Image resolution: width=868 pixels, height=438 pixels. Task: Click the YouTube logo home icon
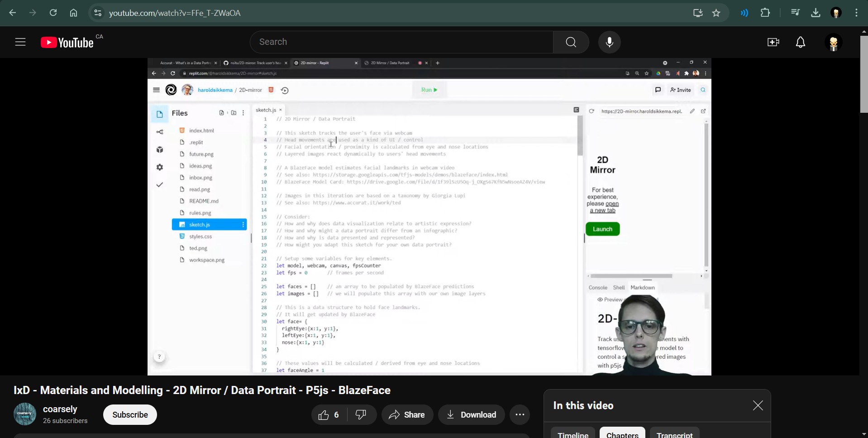coord(67,43)
